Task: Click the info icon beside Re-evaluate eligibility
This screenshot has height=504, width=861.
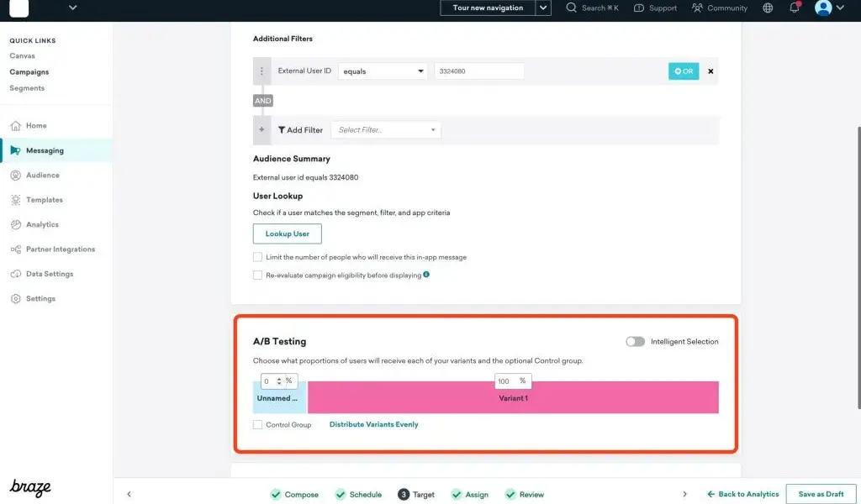Action: [x=427, y=275]
